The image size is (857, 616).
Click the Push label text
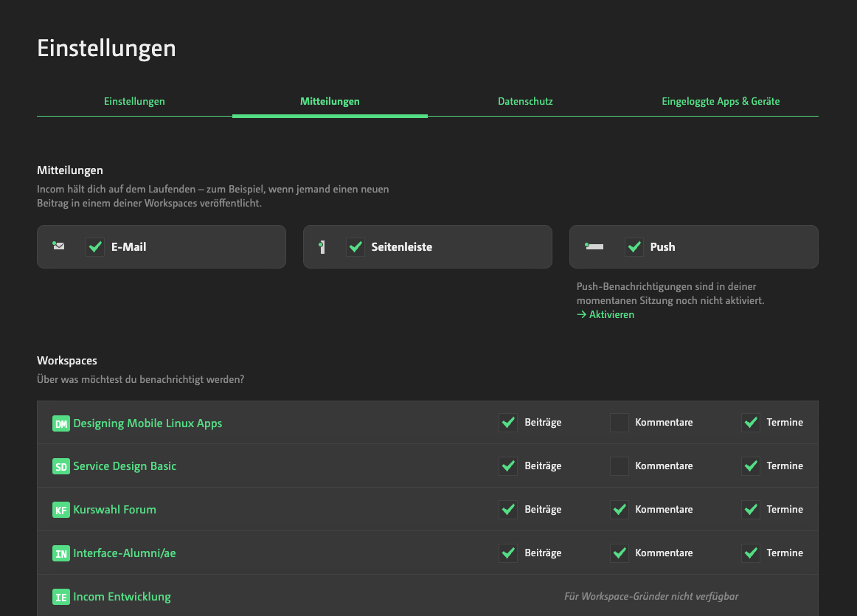(x=662, y=247)
